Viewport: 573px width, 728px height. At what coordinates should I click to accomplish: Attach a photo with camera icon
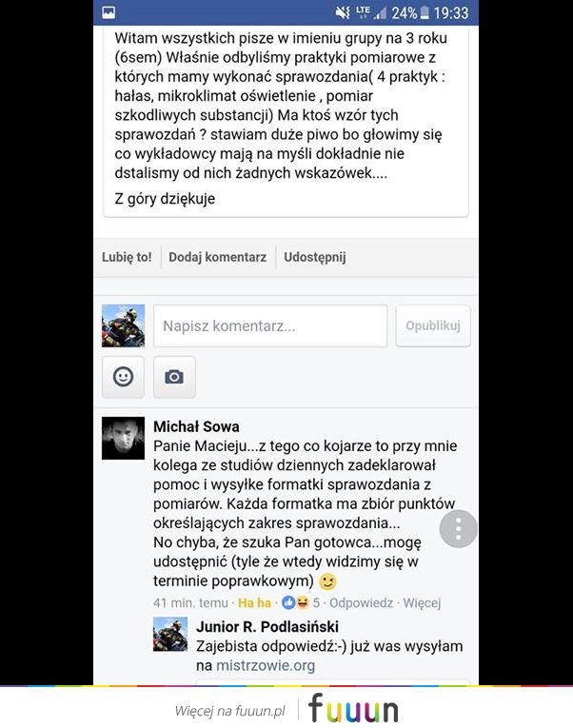pyautogui.click(x=174, y=377)
